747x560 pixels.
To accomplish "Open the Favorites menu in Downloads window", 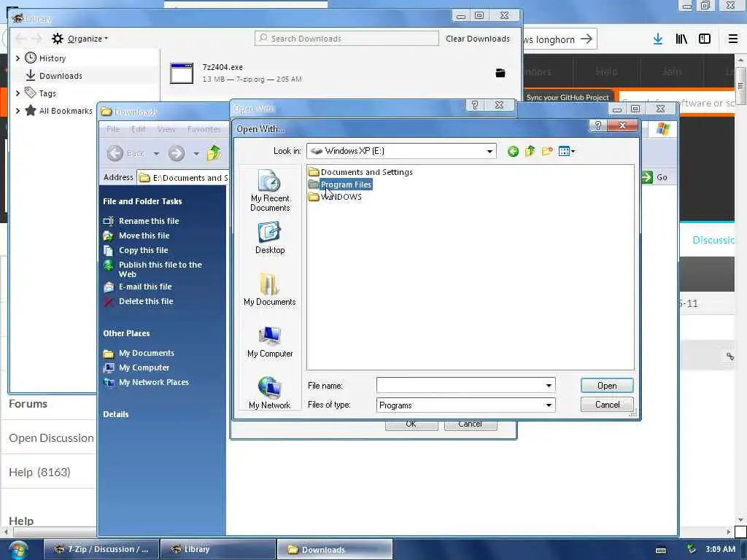I will click(204, 130).
